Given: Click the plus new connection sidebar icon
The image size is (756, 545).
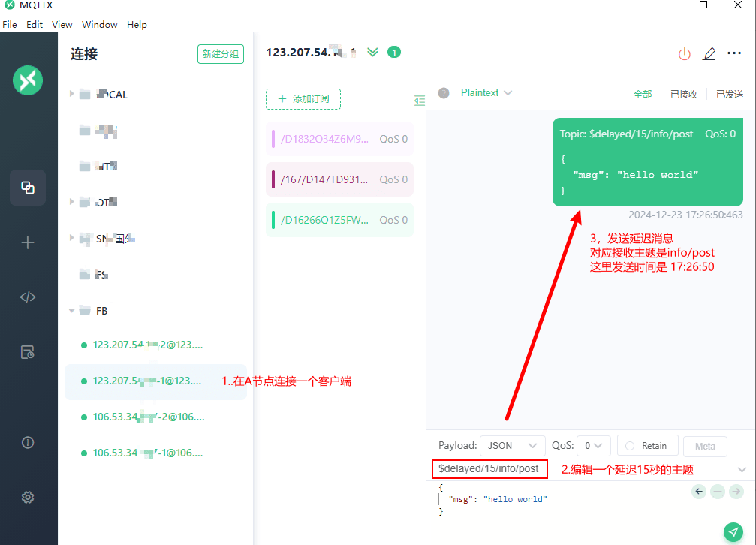Looking at the screenshot, I should (28, 242).
